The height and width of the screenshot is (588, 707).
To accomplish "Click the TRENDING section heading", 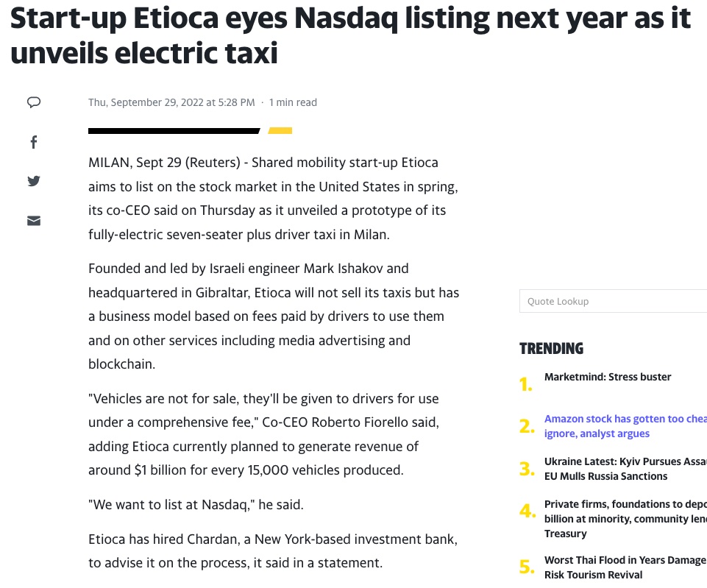I will [551, 349].
